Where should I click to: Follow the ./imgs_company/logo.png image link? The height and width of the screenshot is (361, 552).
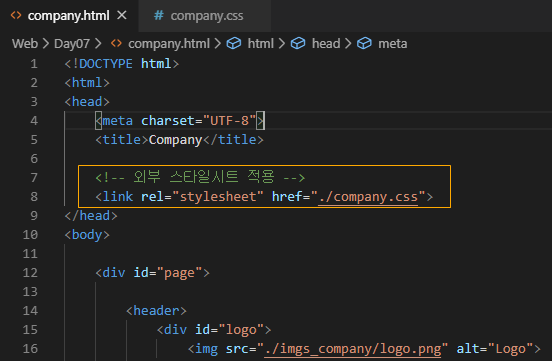tap(352, 349)
